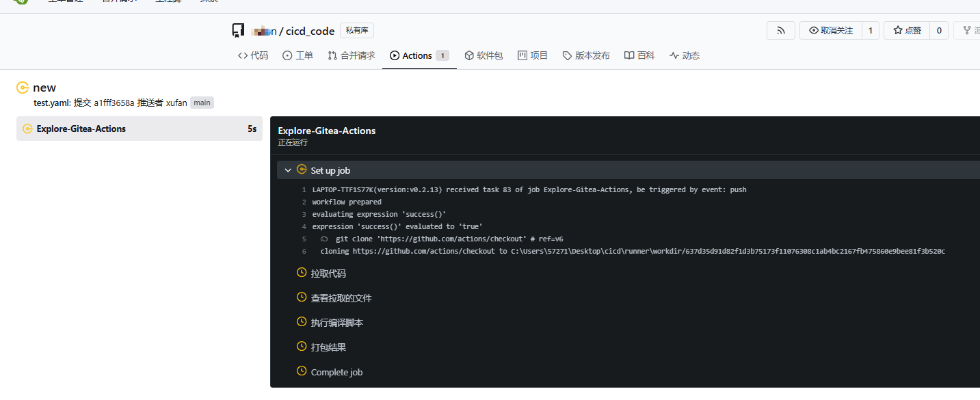Switch to the 代码 tab
This screenshot has width=980, height=400.
(x=253, y=55)
